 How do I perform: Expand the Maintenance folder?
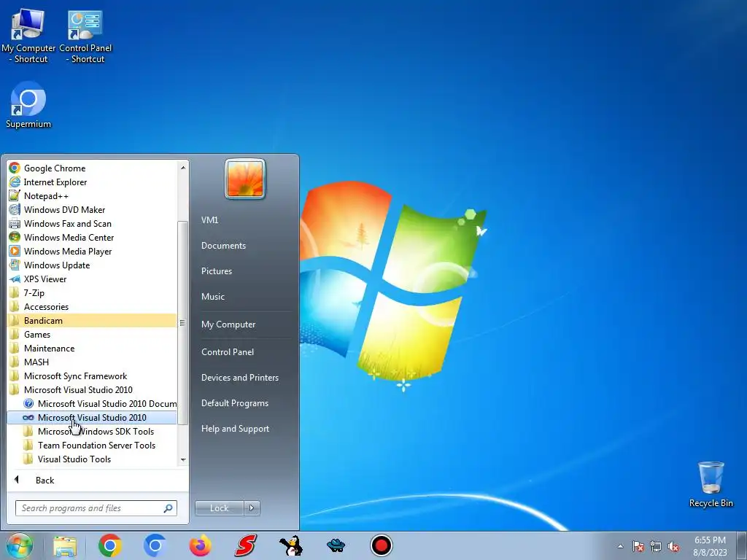pos(49,348)
